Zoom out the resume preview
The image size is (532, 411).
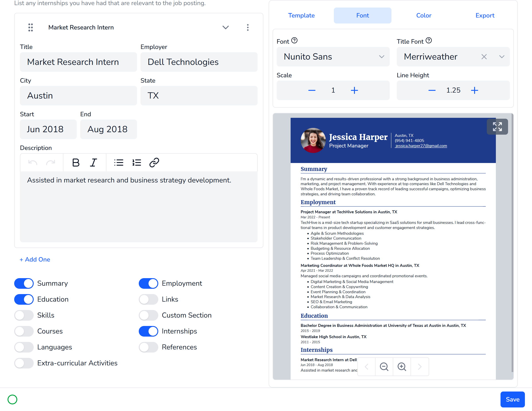(x=384, y=366)
